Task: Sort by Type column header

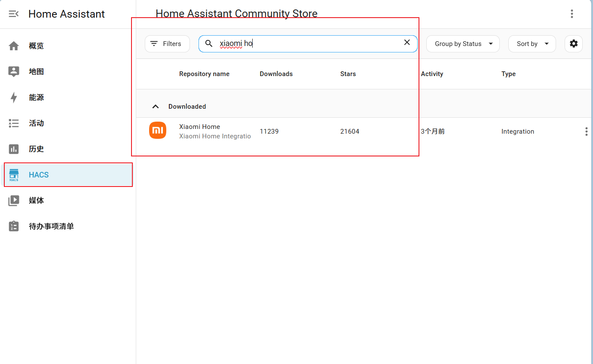Action: coord(508,74)
